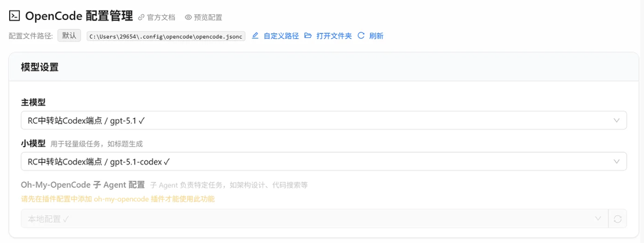Expand the 主模型 selector chevron arrow

[616, 120]
